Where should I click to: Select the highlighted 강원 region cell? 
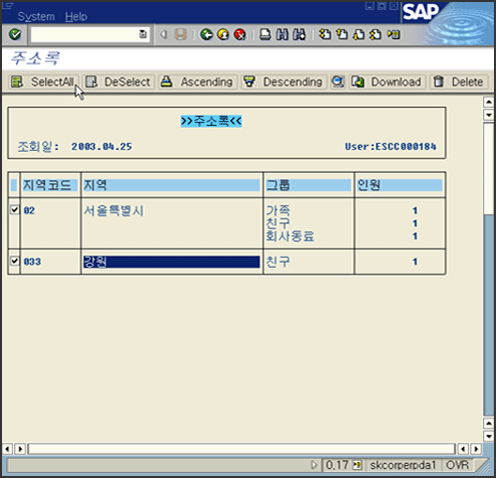coord(171,262)
